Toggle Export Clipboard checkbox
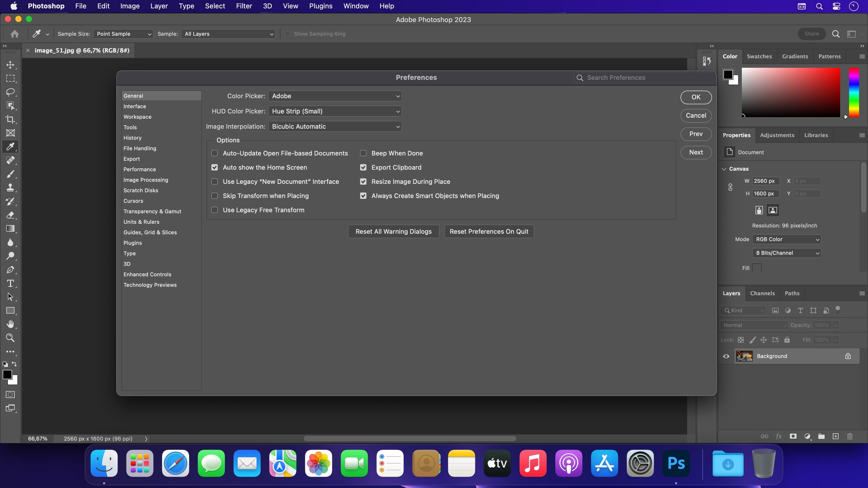 coord(363,167)
